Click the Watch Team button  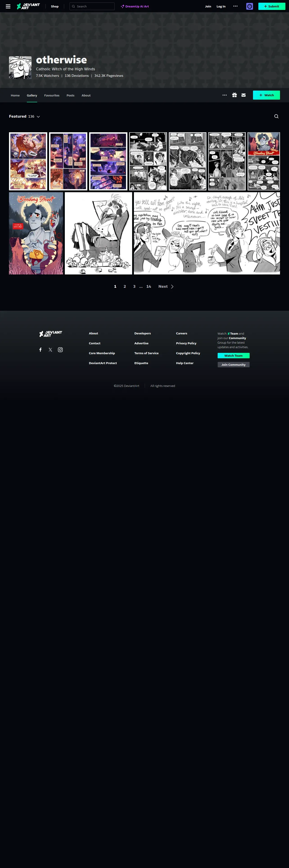(233, 356)
